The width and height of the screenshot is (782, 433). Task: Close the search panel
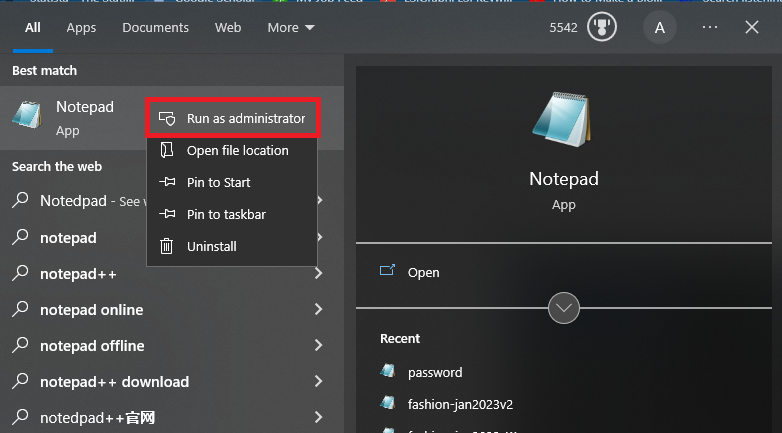click(752, 27)
